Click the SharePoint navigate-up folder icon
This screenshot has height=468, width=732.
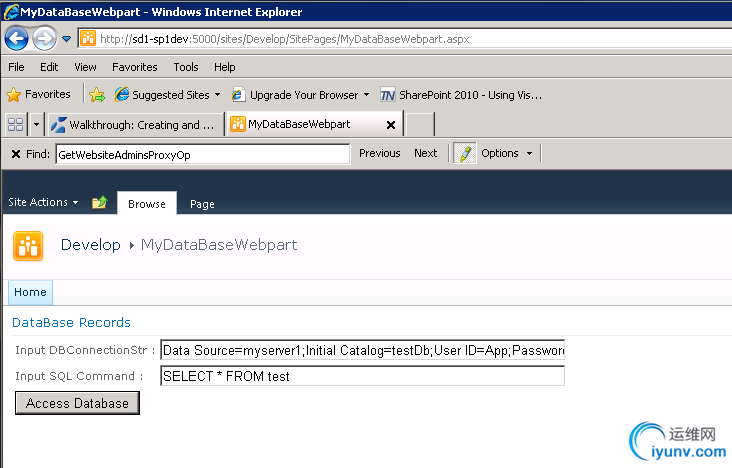click(x=99, y=203)
